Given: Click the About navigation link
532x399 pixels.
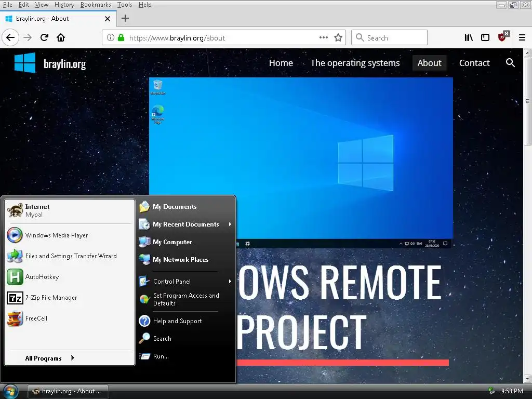Looking at the screenshot, I should [429, 63].
